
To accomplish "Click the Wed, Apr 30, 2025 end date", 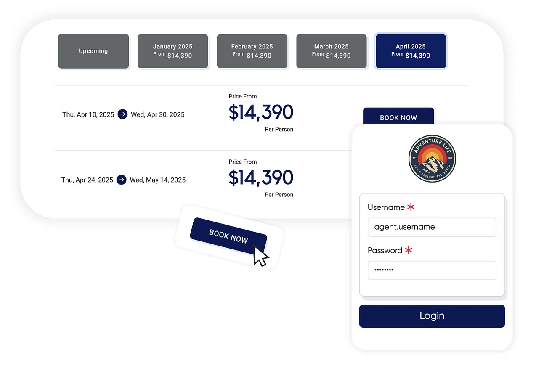I will coord(158,114).
